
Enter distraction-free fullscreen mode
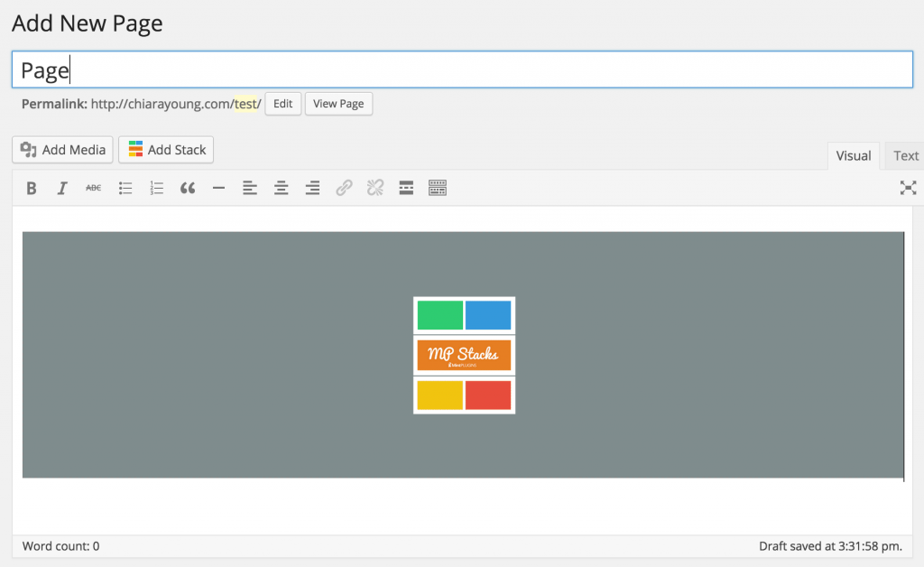pos(908,188)
